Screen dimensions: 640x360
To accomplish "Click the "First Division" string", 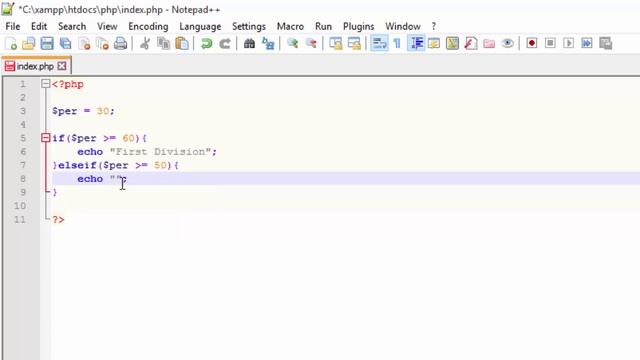I will point(160,152).
